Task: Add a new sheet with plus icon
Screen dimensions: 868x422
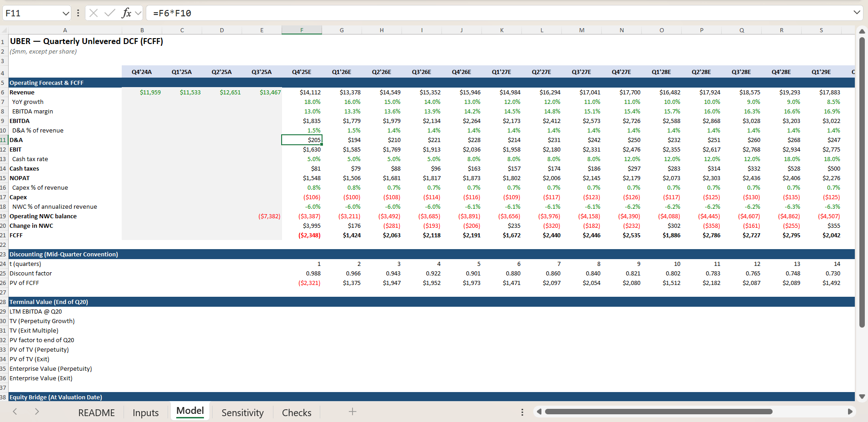Action: click(x=352, y=412)
